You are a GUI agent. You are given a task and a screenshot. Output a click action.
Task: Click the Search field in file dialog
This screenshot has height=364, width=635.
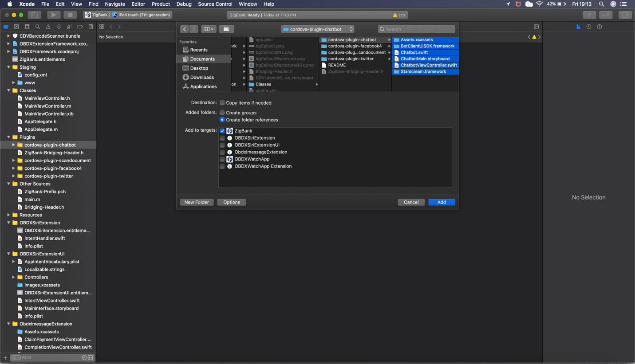417,29
